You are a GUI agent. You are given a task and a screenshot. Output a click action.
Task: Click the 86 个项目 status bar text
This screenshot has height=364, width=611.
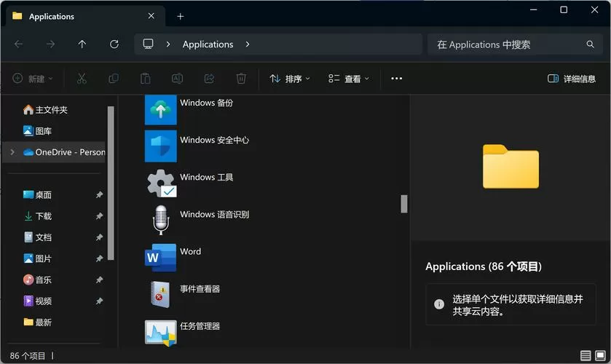pos(28,356)
